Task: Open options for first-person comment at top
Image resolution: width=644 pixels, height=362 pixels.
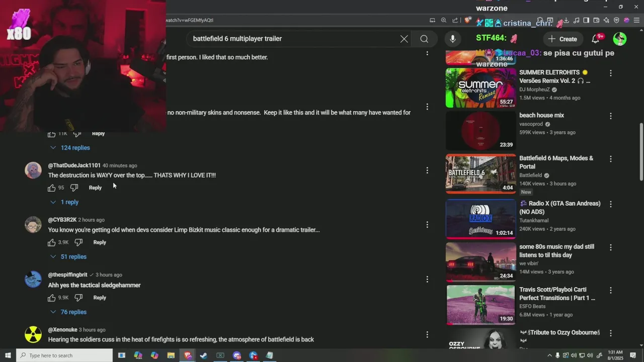Action: (x=427, y=53)
